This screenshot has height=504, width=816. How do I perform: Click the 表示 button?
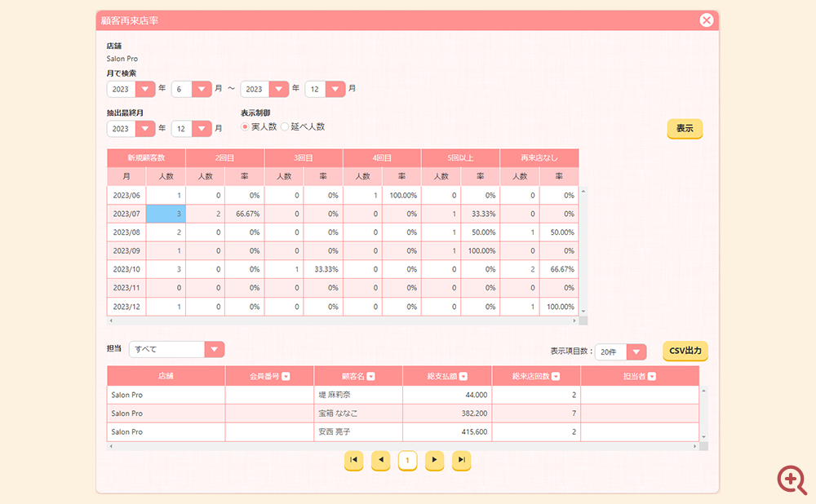click(685, 129)
